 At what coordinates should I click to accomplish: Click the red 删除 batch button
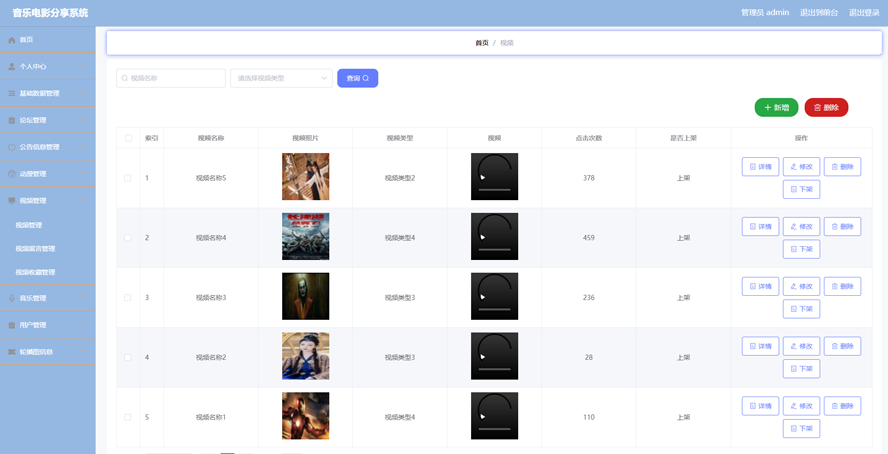pyautogui.click(x=826, y=108)
